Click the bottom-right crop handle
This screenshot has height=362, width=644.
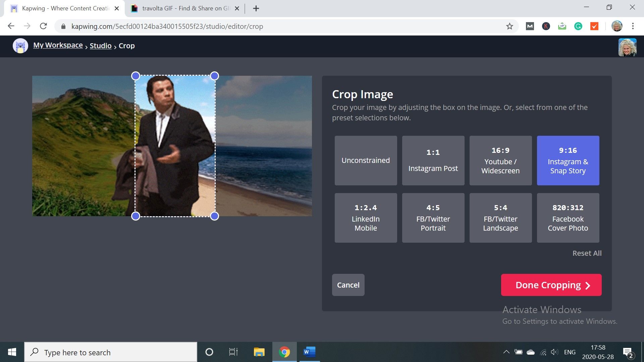click(215, 216)
